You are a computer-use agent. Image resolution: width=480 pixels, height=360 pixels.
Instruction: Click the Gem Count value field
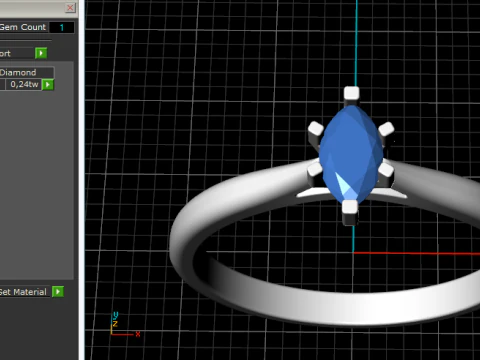pyautogui.click(x=62, y=27)
